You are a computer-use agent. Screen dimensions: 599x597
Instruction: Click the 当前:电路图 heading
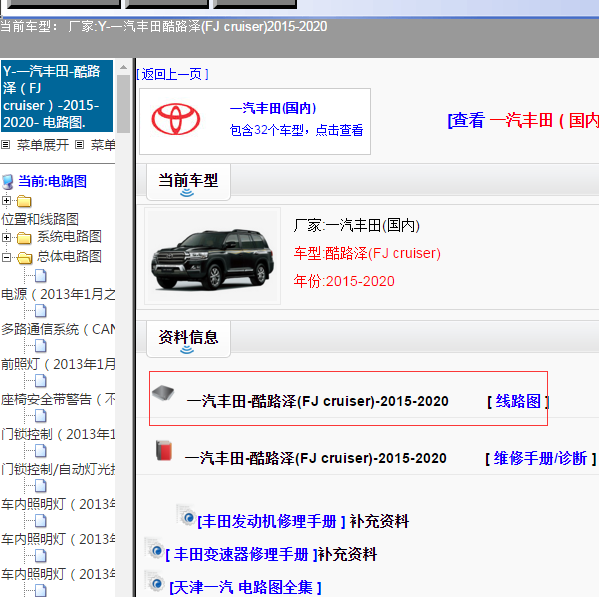point(52,181)
